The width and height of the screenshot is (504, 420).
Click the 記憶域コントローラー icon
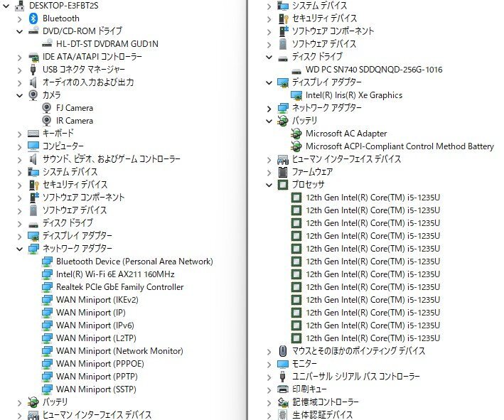[282, 402]
